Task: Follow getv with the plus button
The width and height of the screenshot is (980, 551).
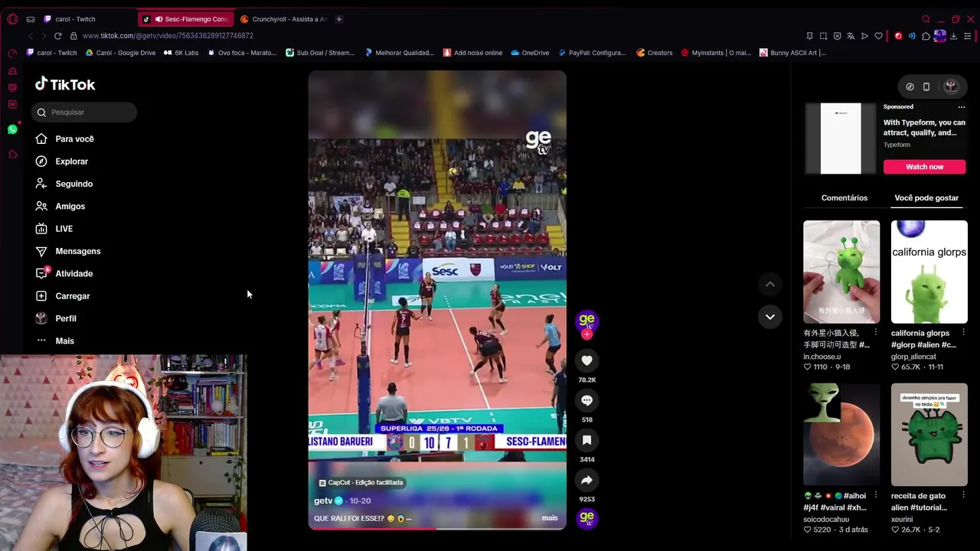Action: pos(586,334)
